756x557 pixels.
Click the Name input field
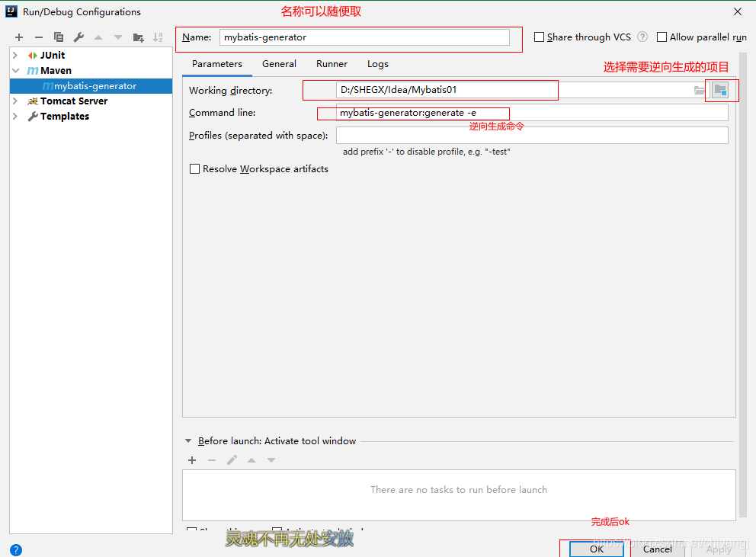pyautogui.click(x=364, y=37)
